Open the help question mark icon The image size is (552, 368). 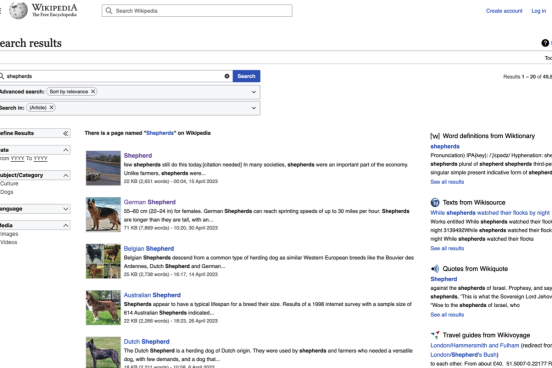click(x=545, y=43)
